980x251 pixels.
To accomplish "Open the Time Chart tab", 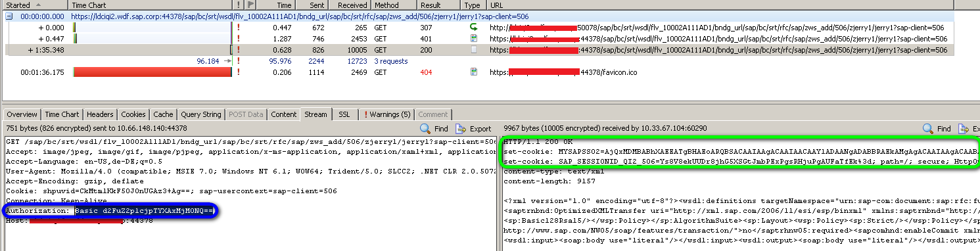I will [x=62, y=114].
